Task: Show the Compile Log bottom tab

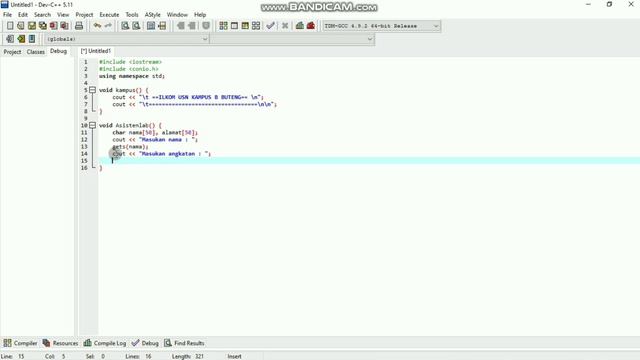Action: coord(105,343)
